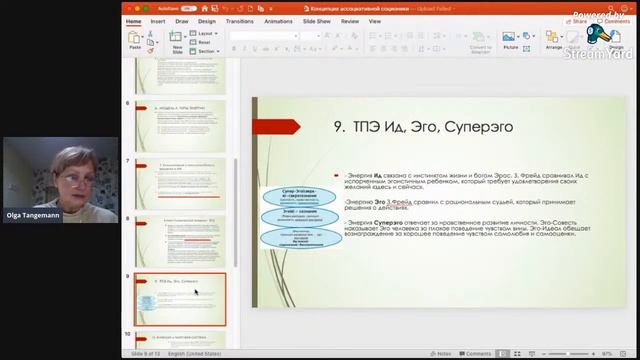Open the Review ribbon tab

pyautogui.click(x=350, y=21)
